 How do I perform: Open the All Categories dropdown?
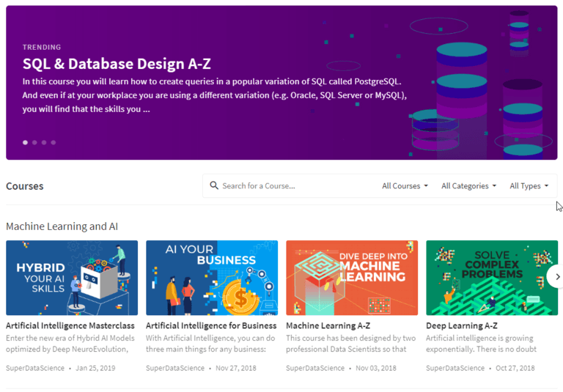(x=468, y=186)
